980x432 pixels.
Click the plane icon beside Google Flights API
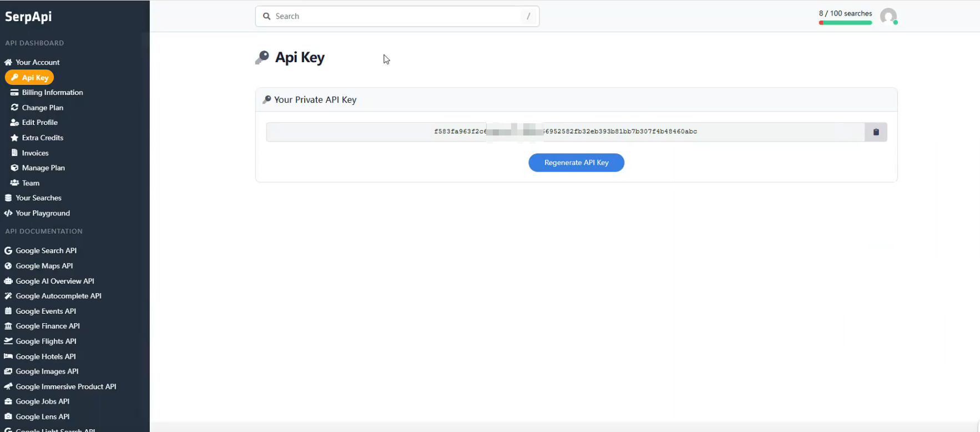click(x=8, y=341)
